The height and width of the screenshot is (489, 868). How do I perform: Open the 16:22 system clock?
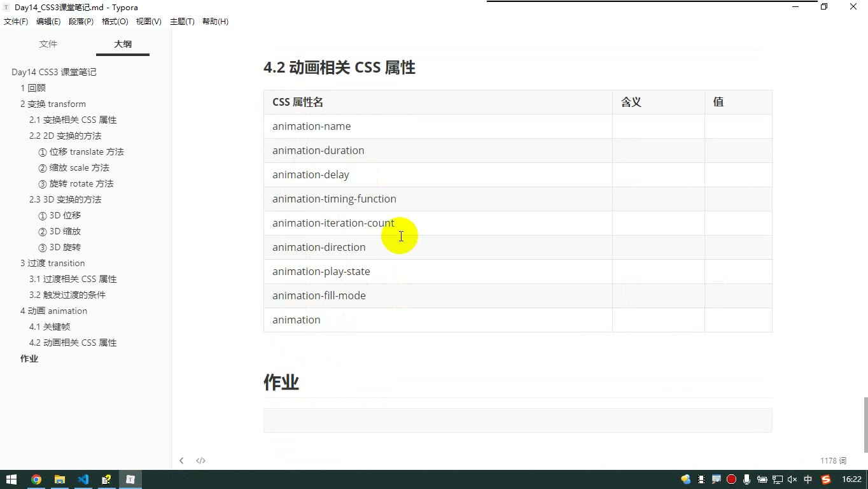pos(851,479)
